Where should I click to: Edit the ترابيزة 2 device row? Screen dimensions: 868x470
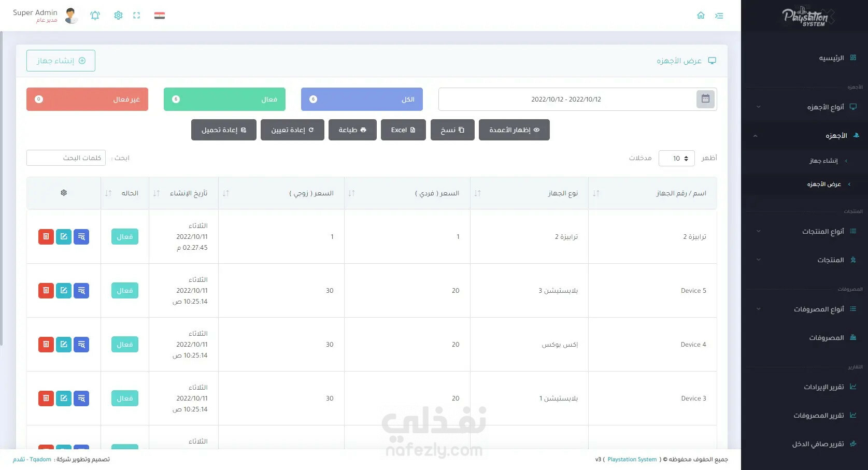click(x=64, y=237)
